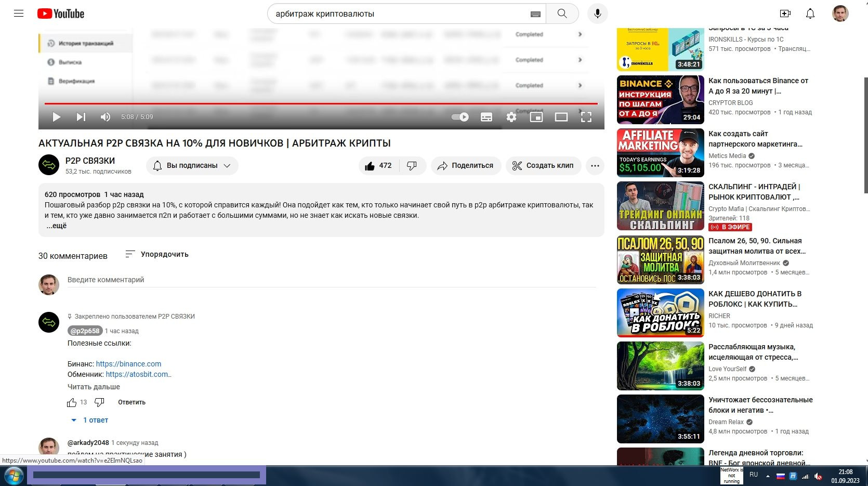Open the binance.com link in comment

pos(128,364)
